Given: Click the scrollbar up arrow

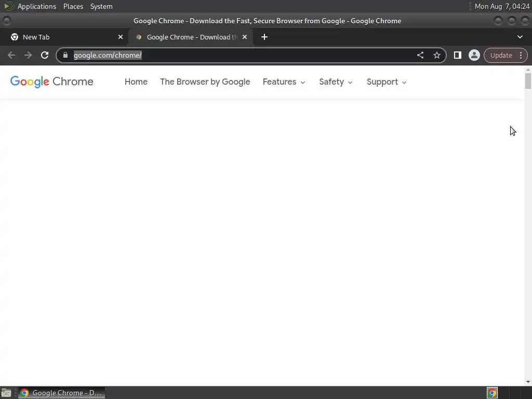Looking at the screenshot, I should click(x=528, y=70).
